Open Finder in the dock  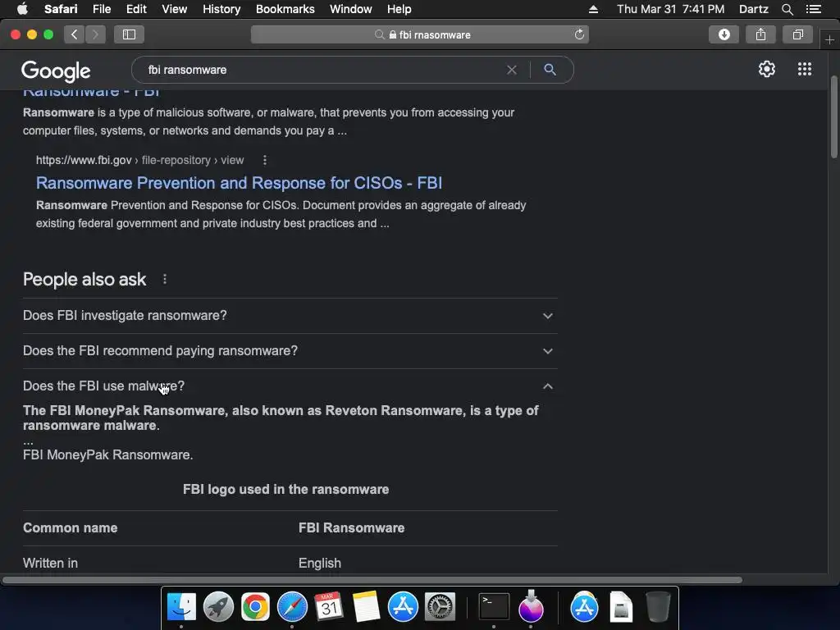tap(181, 606)
